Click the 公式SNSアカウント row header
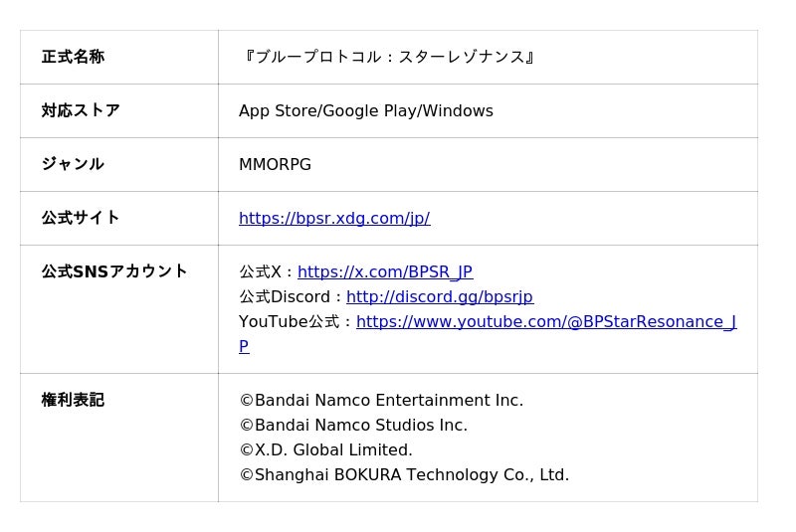This screenshot has width=796, height=532. pos(114,272)
